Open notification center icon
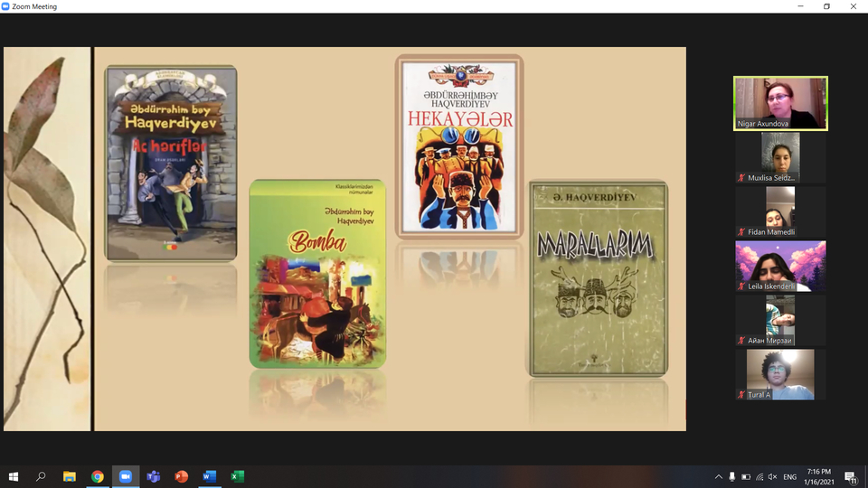The image size is (868, 488). tap(851, 477)
